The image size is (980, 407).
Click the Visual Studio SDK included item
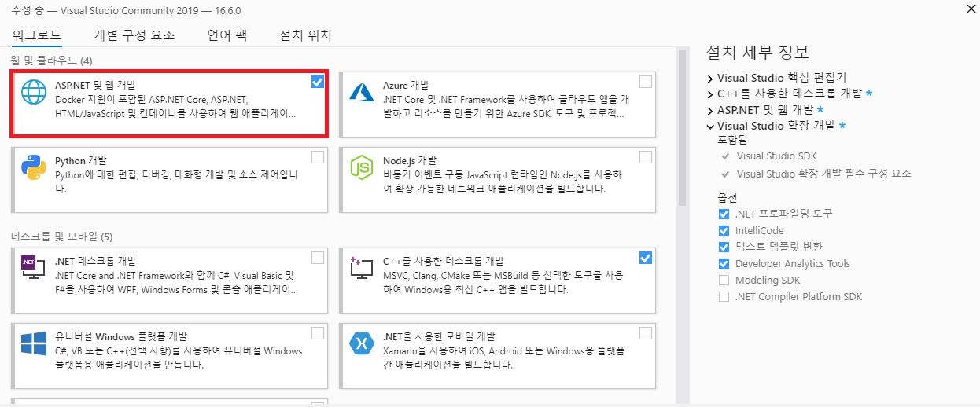776,156
